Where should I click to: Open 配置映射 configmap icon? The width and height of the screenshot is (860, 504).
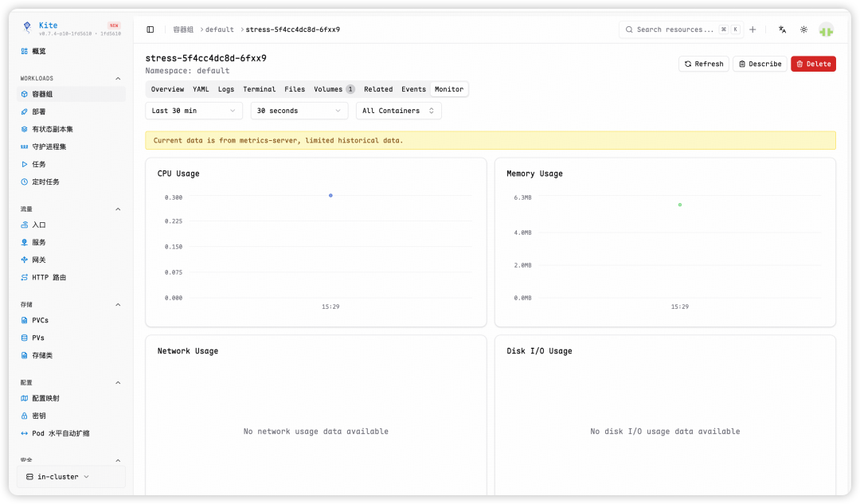coord(24,398)
